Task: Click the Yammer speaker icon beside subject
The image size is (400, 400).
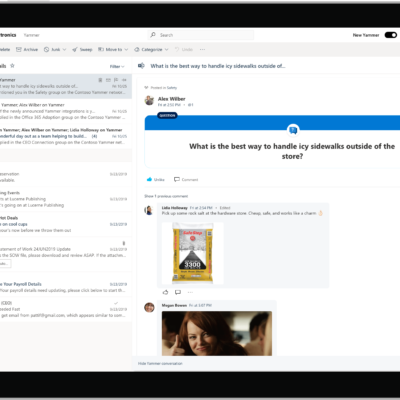Action: tap(141, 66)
